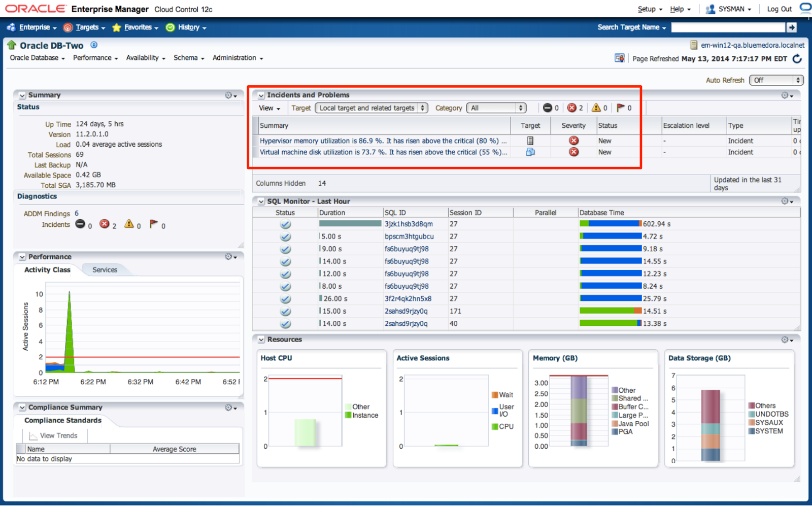Click the information icon next to Oracle DB-Two
This screenshot has width=812, height=506.
pos(93,45)
